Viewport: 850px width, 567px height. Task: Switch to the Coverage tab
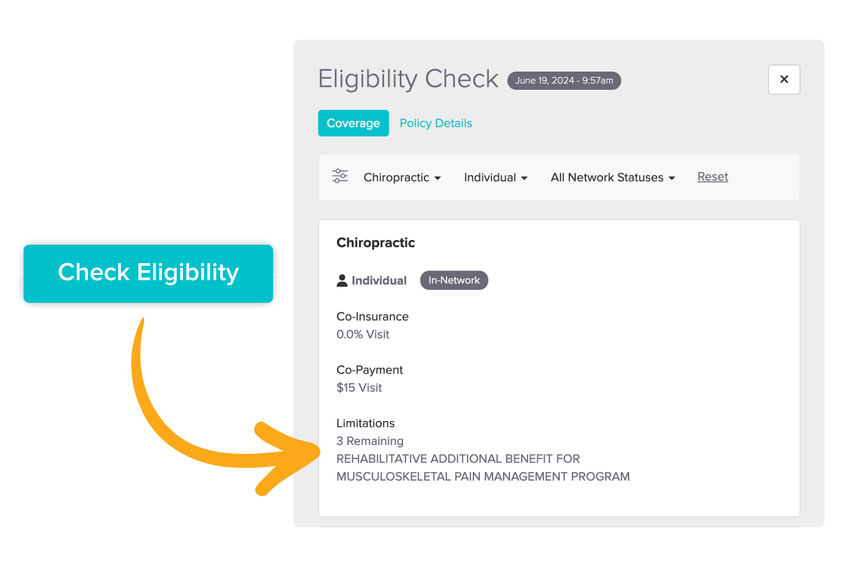coord(353,123)
